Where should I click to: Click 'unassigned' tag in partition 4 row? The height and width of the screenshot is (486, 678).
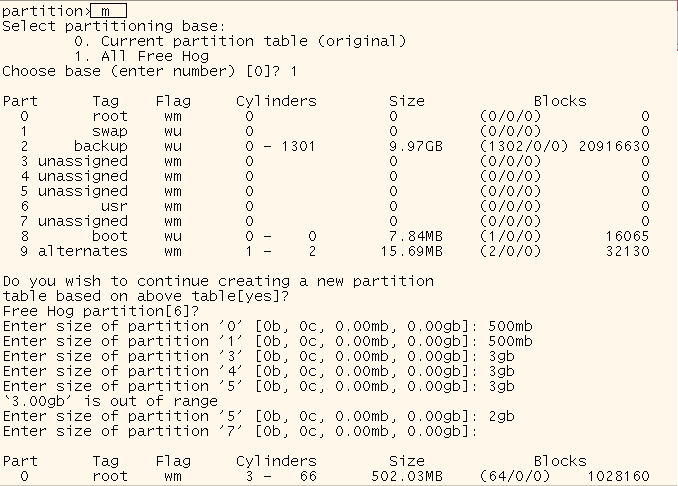click(x=83, y=176)
